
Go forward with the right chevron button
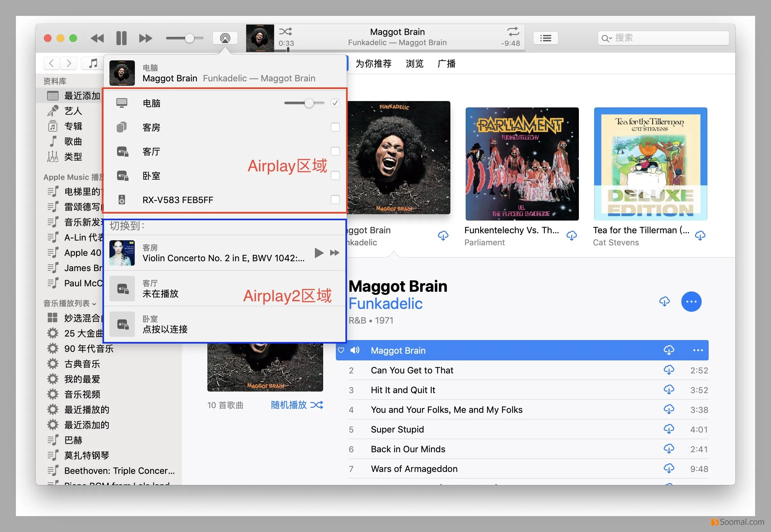click(x=69, y=63)
